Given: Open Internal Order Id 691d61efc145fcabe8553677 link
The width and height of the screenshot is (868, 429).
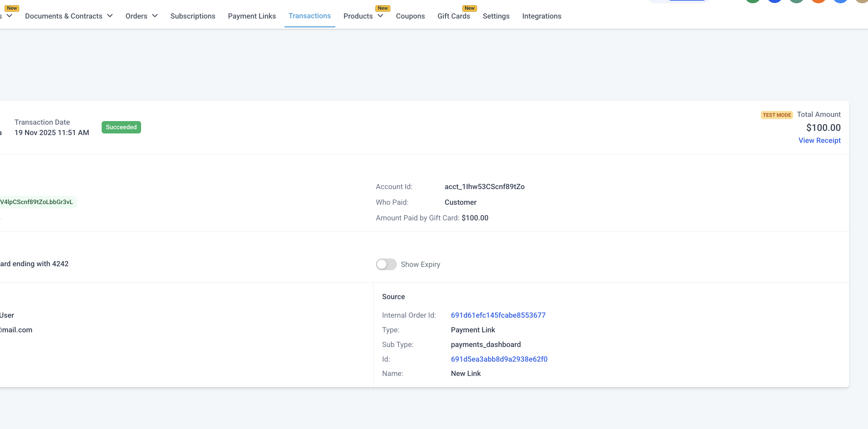Looking at the screenshot, I should (x=498, y=315).
